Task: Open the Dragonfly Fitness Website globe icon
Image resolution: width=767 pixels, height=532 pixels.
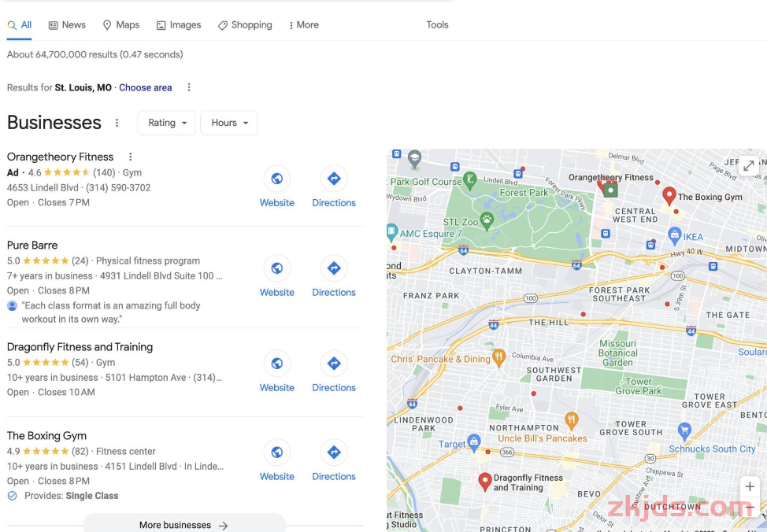Action: [277, 364]
